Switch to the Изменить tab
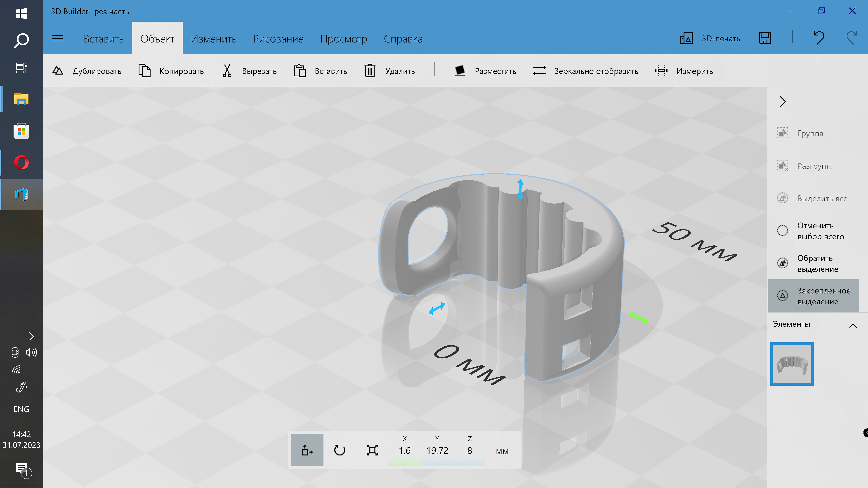 pos(213,39)
